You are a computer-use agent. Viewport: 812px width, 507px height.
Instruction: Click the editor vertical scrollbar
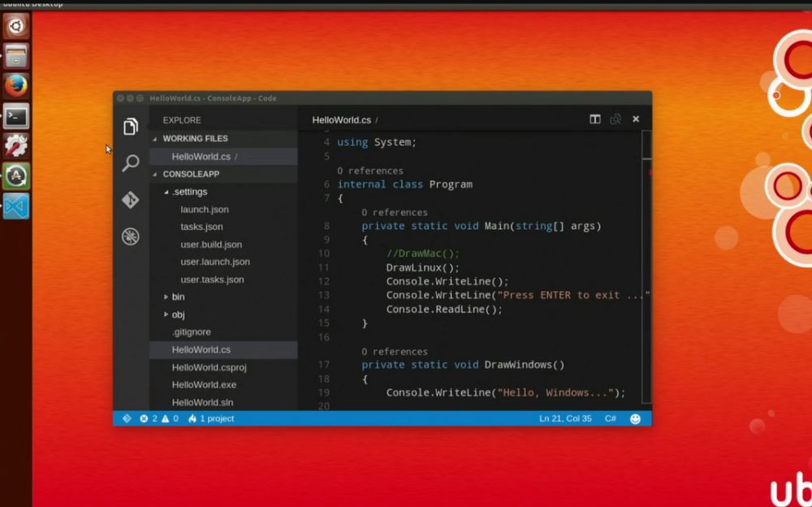tap(646, 266)
